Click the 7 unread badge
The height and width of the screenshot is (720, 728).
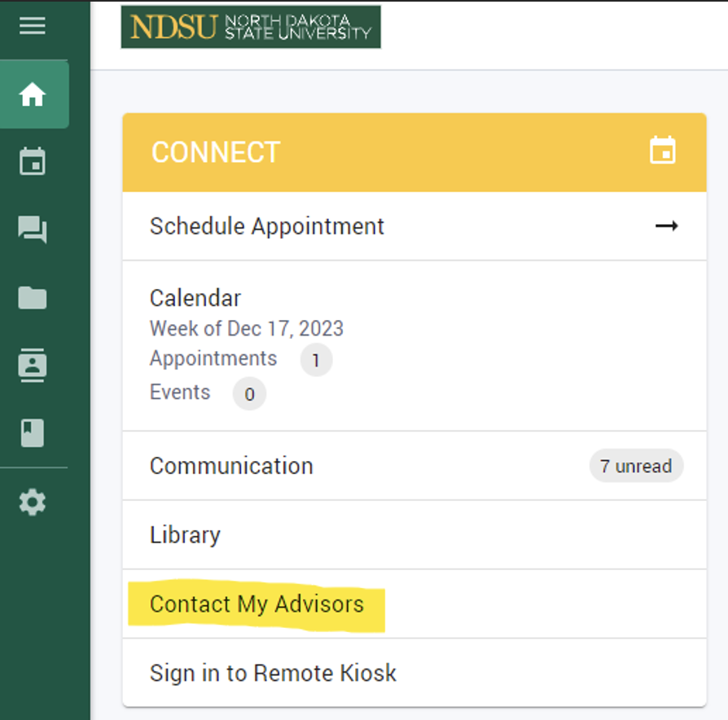click(636, 466)
